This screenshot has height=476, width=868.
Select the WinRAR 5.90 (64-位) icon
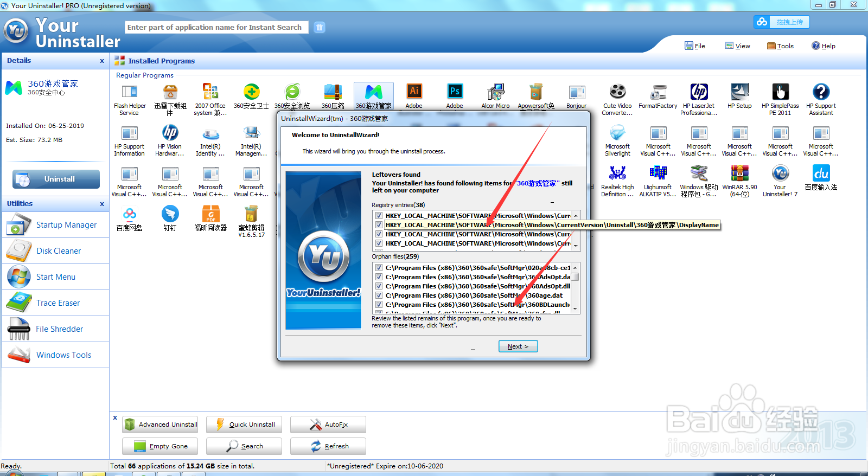739,173
